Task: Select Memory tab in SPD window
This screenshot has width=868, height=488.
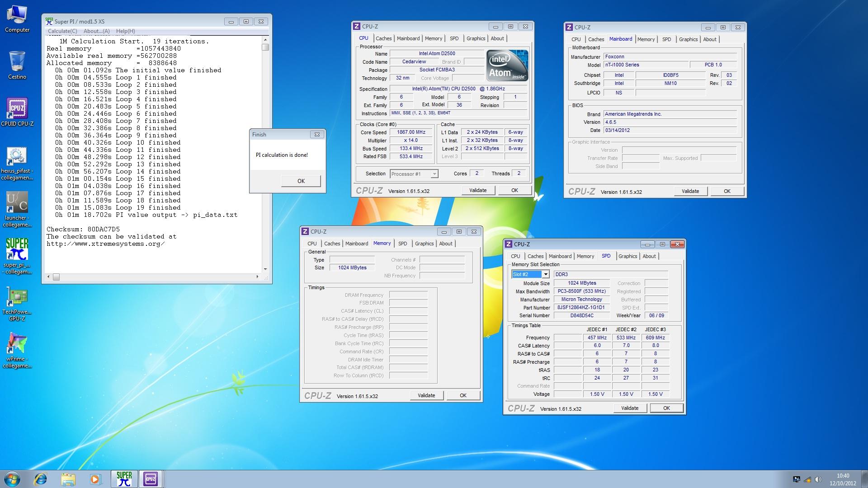Action: click(x=585, y=256)
